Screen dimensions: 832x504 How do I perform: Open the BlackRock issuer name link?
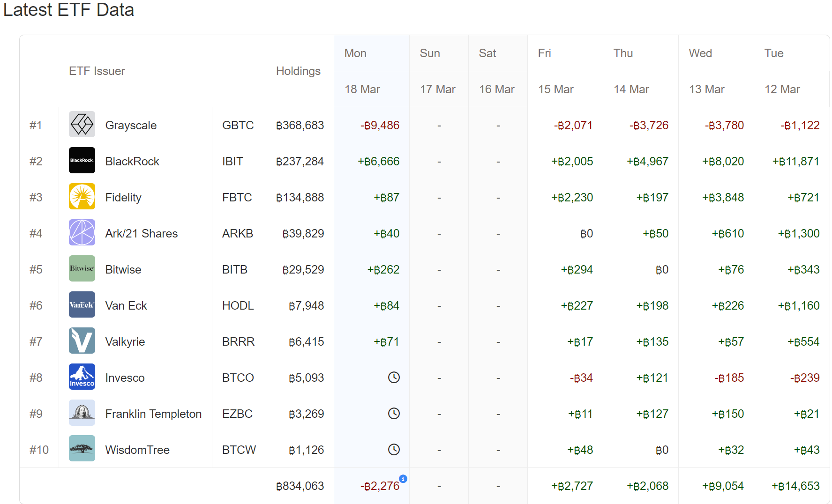tap(132, 162)
